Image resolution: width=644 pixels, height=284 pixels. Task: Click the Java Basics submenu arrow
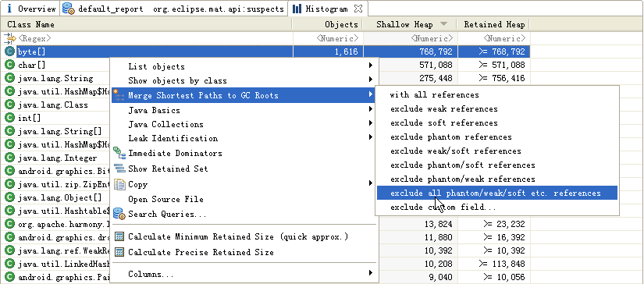coord(371,109)
